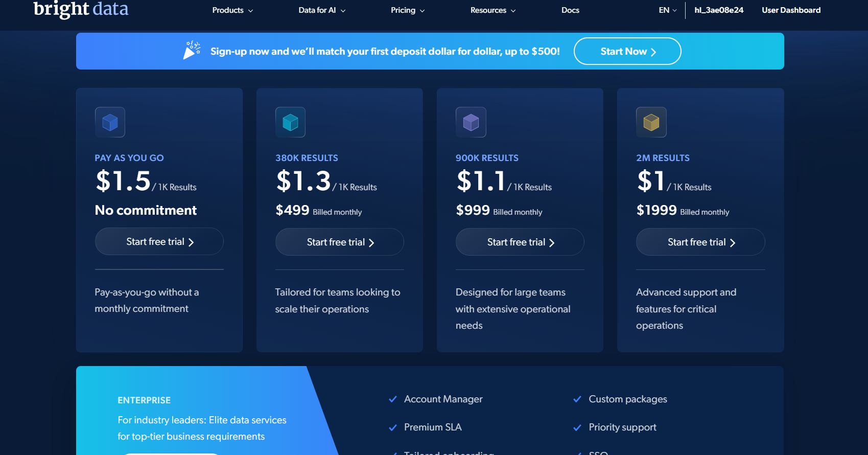The height and width of the screenshot is (455, 868).
Task: Click the $1.3 price value
Action: tap(303, 181)
